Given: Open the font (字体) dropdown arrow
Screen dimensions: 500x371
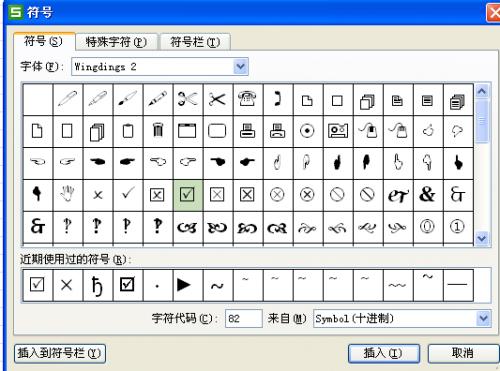Looking at the screenshot, I should pyautogui.click(x=241, y=67).
